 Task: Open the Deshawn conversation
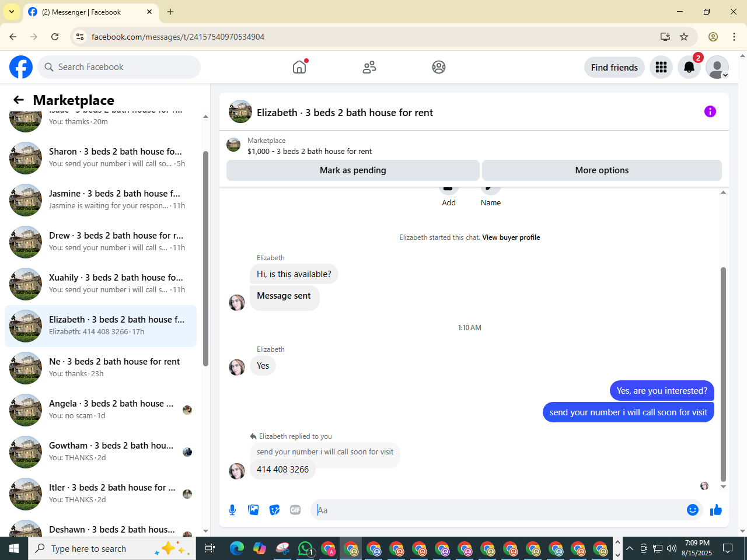[100, 527]
